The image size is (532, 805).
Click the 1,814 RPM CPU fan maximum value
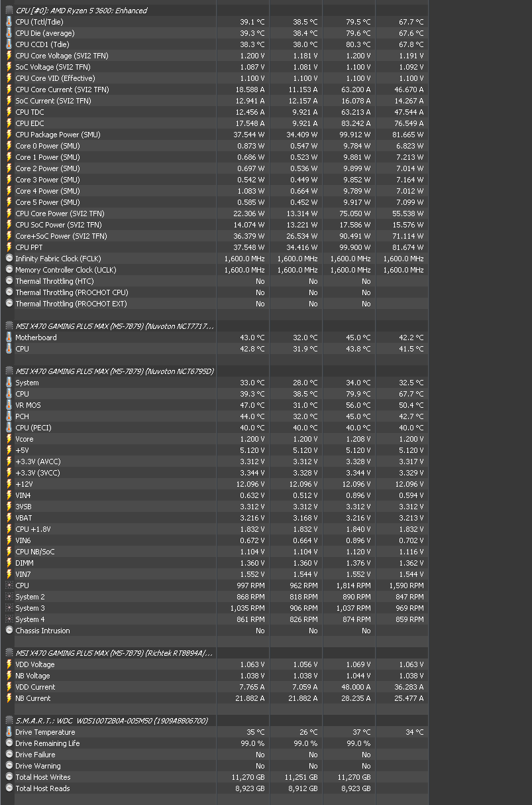pyautogui.click(x=354, y=586)
